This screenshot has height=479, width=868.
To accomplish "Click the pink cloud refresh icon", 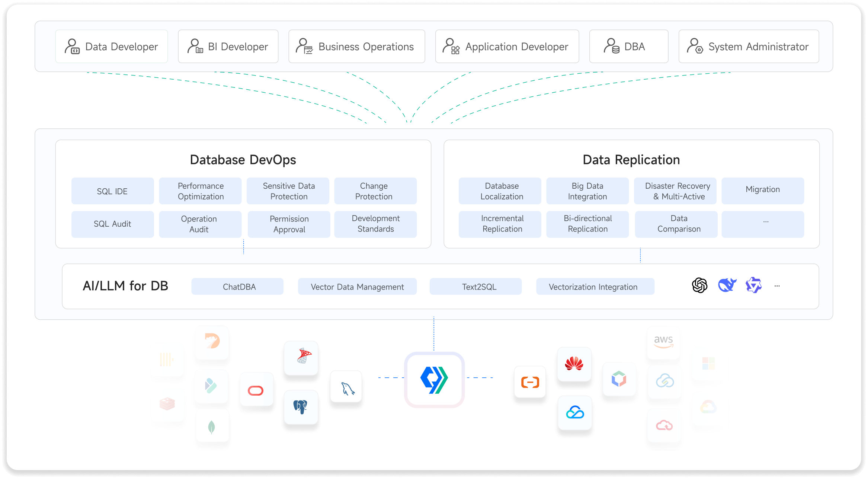I will (x=664, y=425).
